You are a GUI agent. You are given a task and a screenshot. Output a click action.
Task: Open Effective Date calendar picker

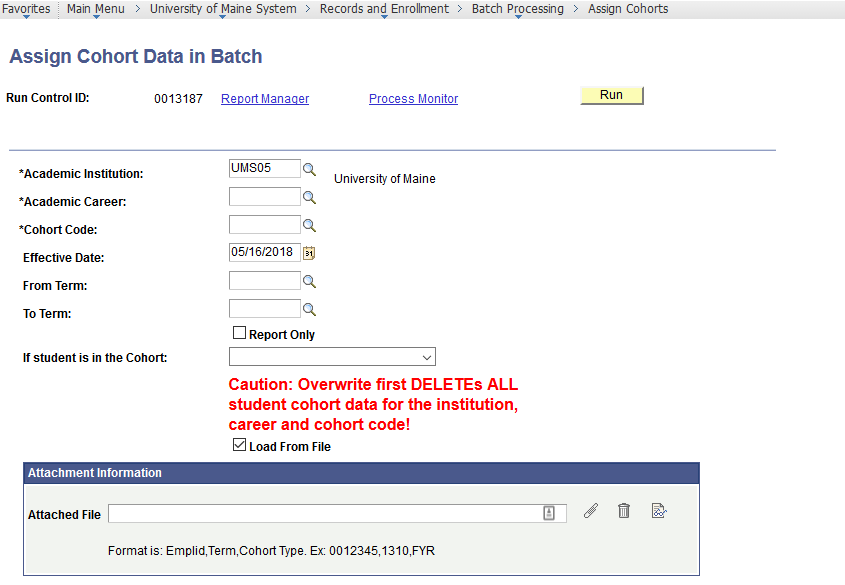click(309, 253)
